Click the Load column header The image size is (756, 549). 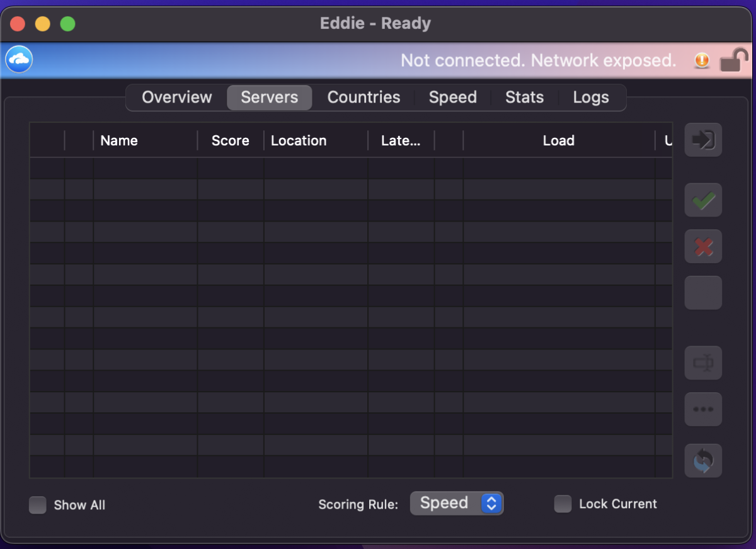[558, 141]
